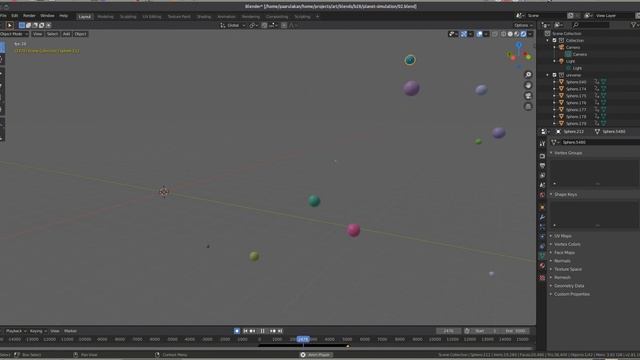Switch to the UV Editing workspace tab

[x=152, y=17]
